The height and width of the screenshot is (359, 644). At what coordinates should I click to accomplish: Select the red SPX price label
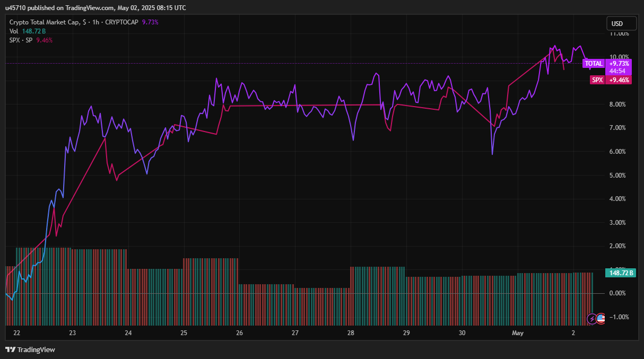coord(597,80)
